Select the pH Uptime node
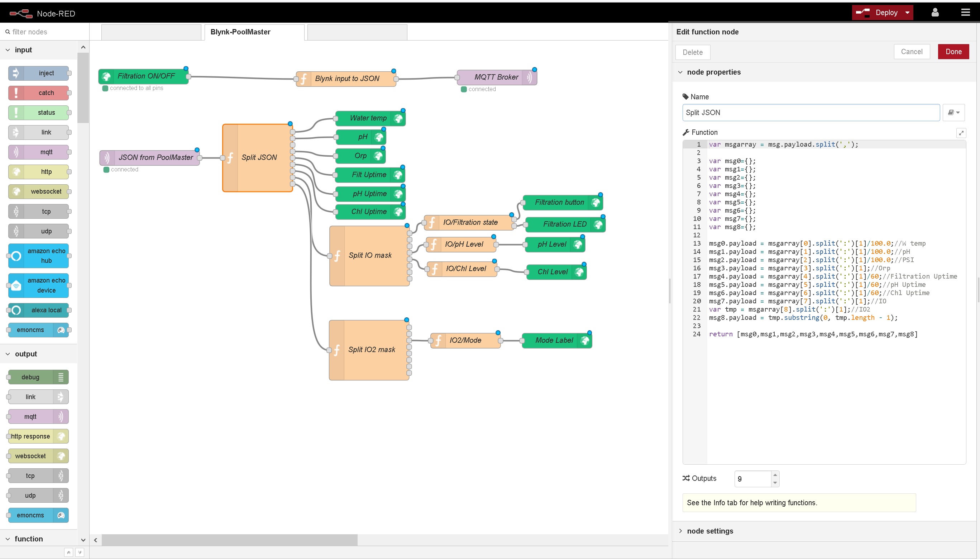Image resolution: width=980 pixels, height=559 pixels. tap(370, 194)
